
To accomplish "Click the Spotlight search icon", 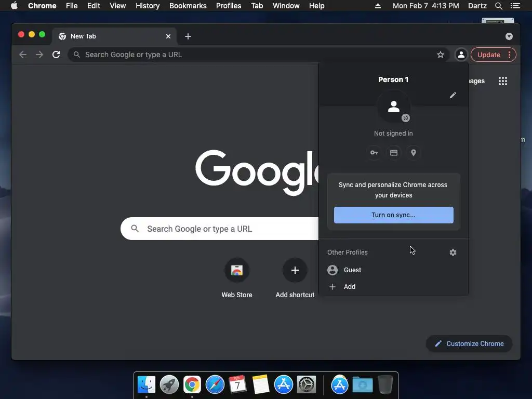I will (498, 6).
